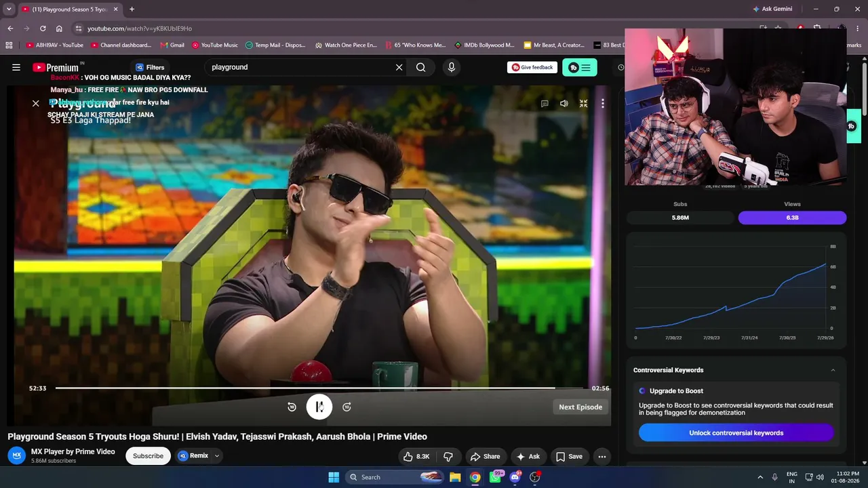Rewind the video ten seconds
Screen dimensions: 868x488
292,407
